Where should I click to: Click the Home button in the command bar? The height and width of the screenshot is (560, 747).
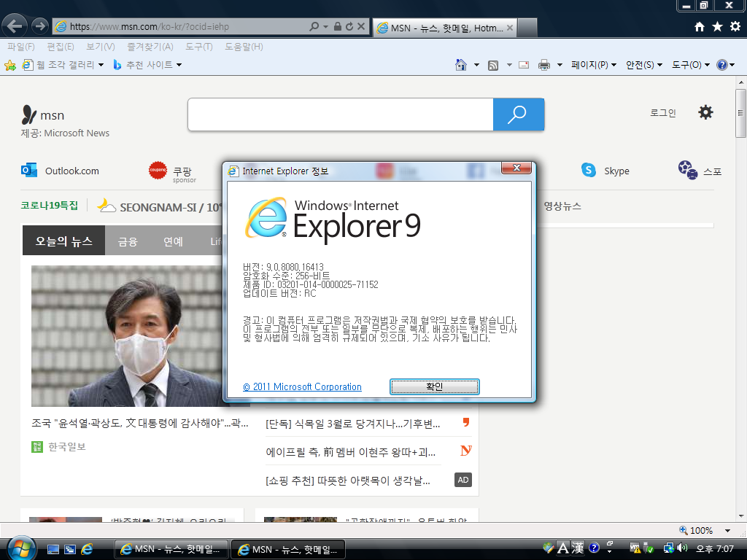(x=462, y=64)
